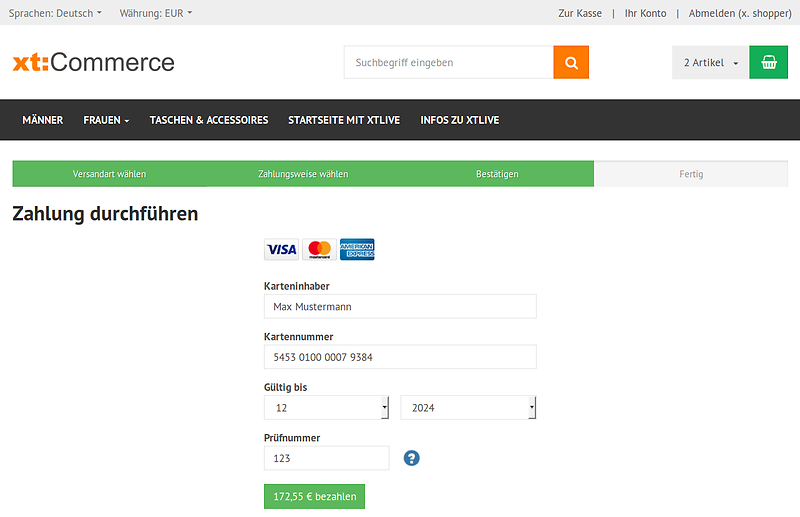Open the FRAUEN menu

coord(106,120)
